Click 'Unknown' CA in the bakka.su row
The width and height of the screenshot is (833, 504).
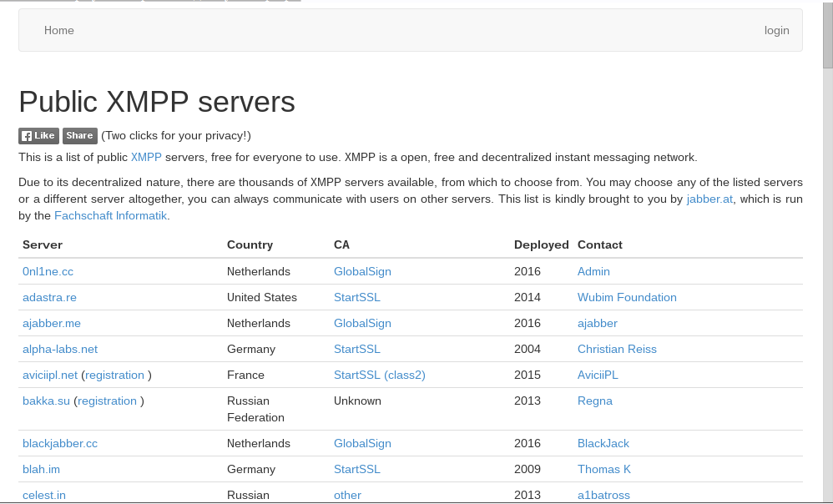point(357,401)
